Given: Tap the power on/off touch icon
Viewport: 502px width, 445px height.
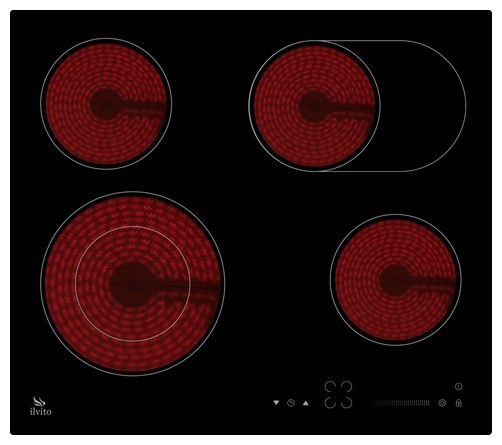Looking at the screenshot, I should [x=459, y=387].
